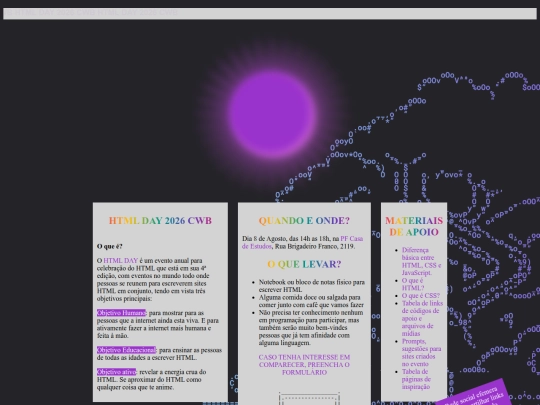Click the O QUE LEVAR? heading

point(304,264)
